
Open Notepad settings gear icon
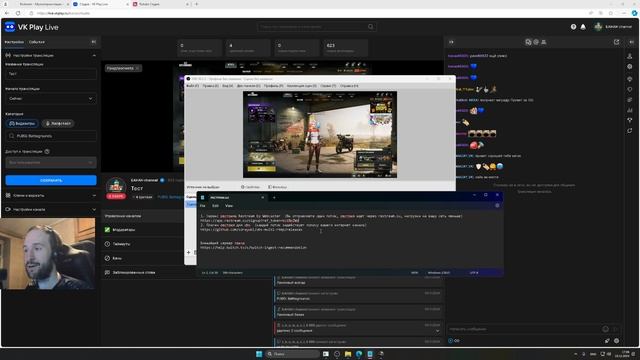pyautogui.click(x=497, y=206)
